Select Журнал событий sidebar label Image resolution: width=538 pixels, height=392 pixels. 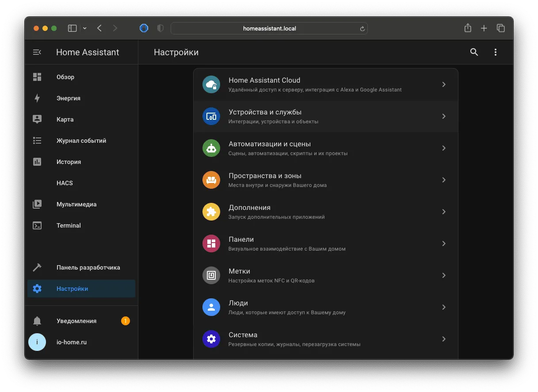(x=81, y=141)
